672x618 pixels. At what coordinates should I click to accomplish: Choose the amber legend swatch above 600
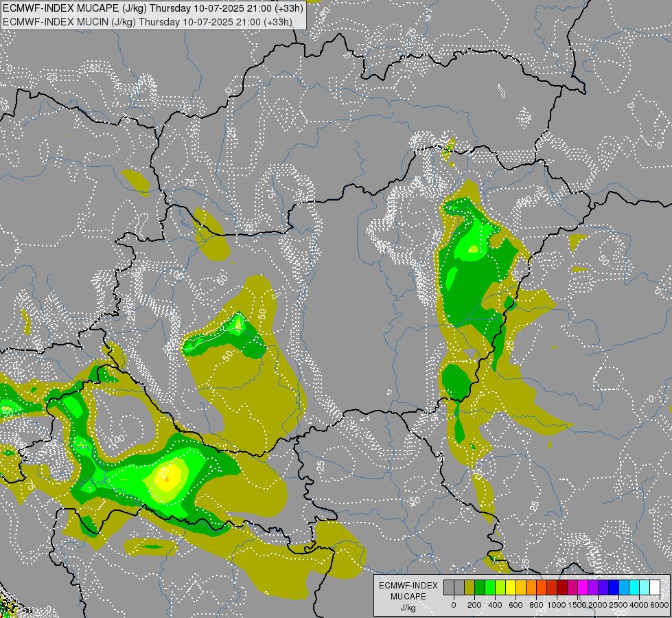[521, 588]
